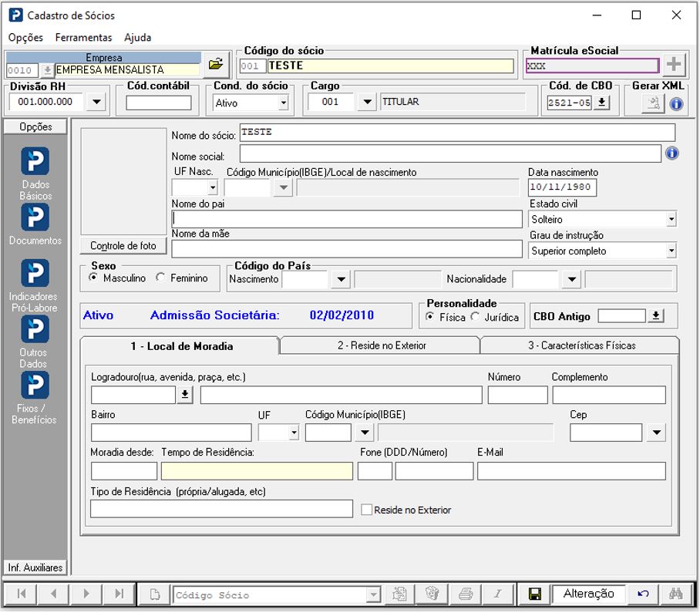Expand the Grau de instrução dropdown

point(670,251)
